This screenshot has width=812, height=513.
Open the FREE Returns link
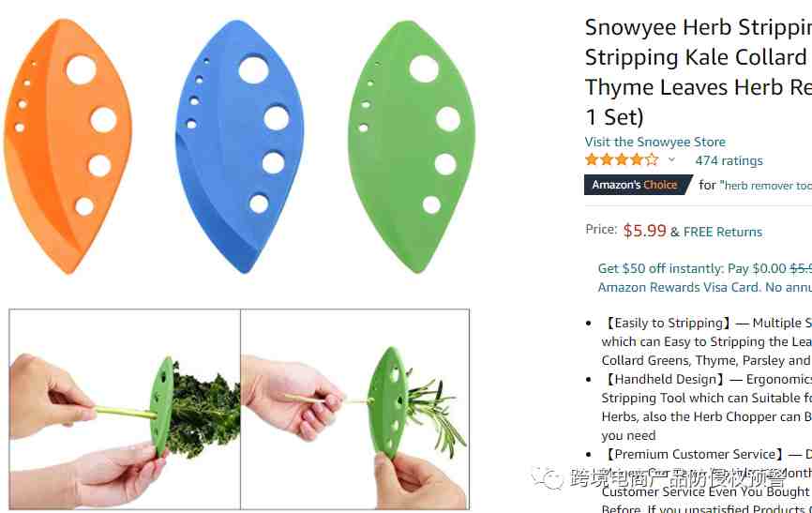[722, 232]
